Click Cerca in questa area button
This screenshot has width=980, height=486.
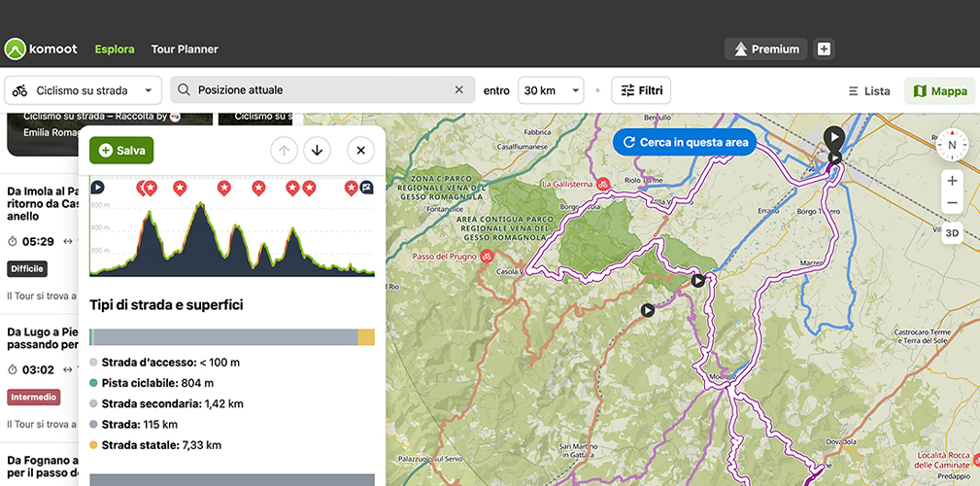[x=685, y=142]
